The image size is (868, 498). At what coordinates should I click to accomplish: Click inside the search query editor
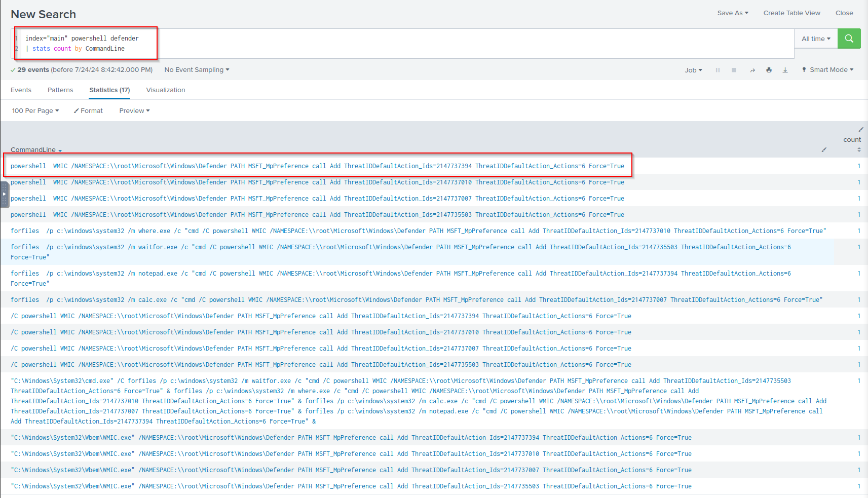405,44
